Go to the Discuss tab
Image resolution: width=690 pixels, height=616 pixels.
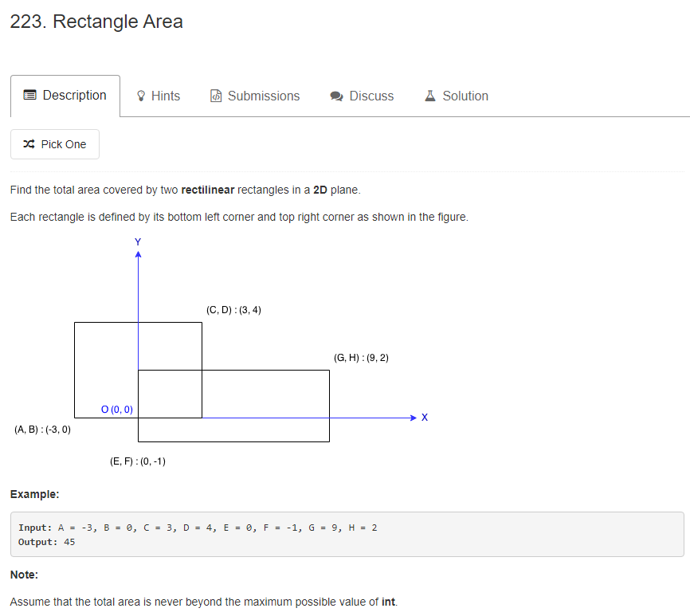point(362,95)
